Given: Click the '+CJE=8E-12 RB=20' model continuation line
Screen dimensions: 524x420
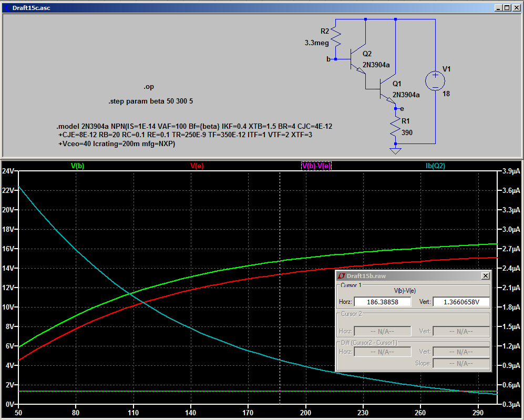Looking at the screenshot, I should [x=185, y=135].
